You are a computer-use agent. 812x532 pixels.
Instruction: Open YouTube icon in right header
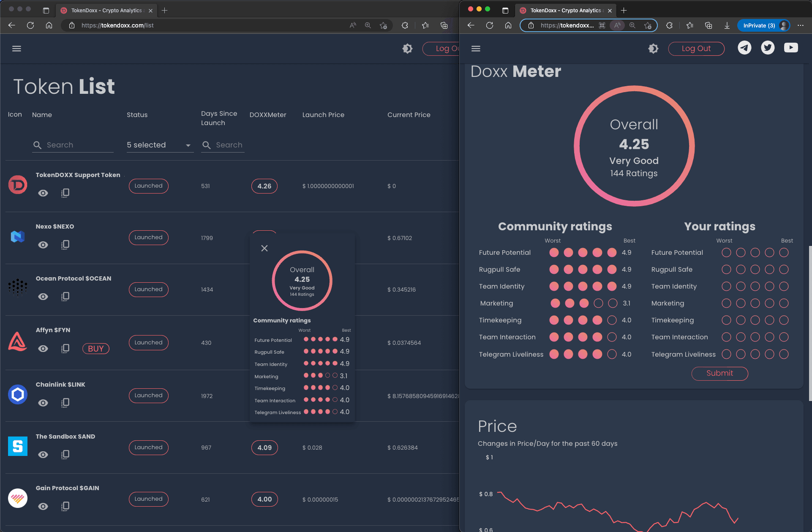[x=791, y=48]
